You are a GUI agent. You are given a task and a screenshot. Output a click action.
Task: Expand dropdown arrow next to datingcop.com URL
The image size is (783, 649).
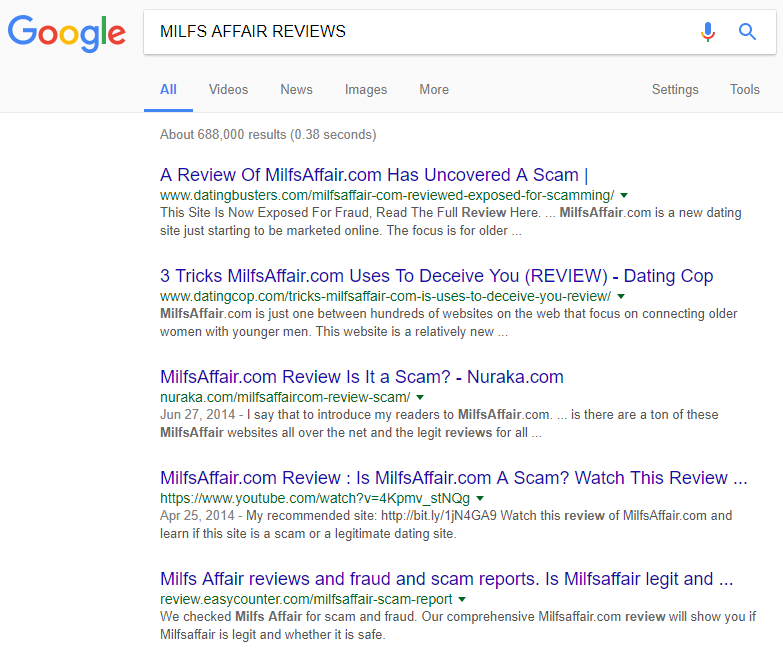point(621,297)
